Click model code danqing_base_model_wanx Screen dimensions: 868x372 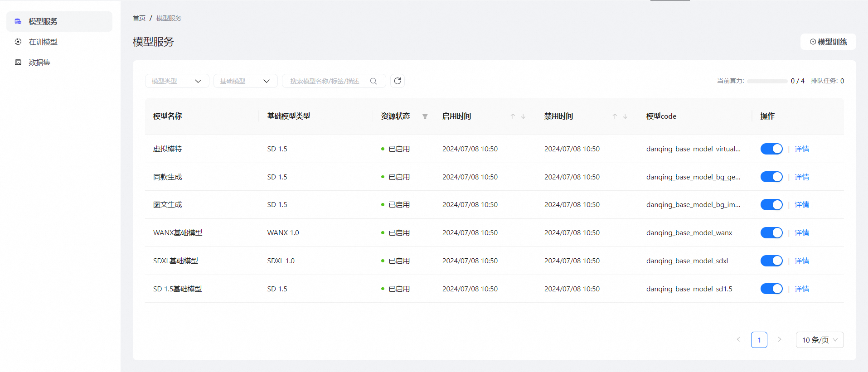click(689, 233)
